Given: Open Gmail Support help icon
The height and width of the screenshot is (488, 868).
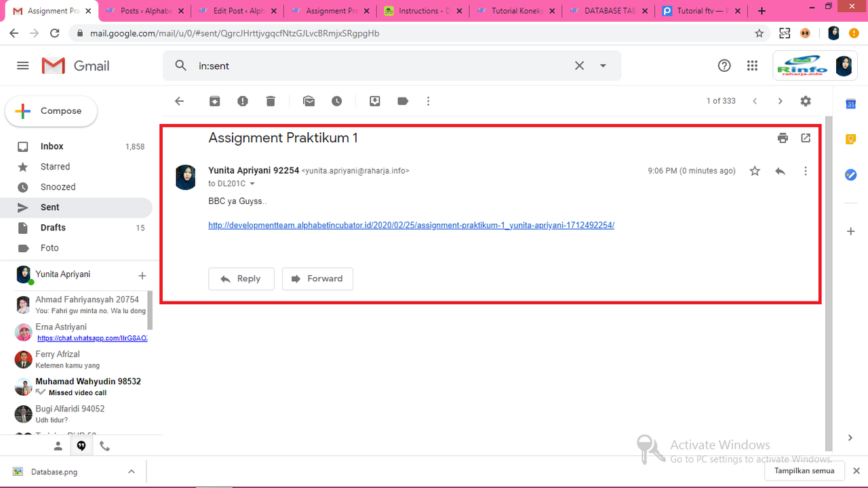Looking at the screenshot, I should point(724,66).
